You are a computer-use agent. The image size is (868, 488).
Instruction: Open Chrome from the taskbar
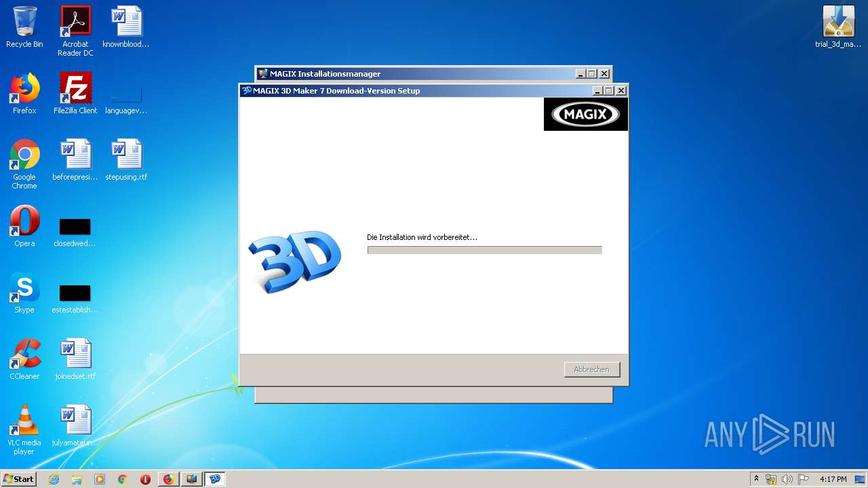pos(123,479)
